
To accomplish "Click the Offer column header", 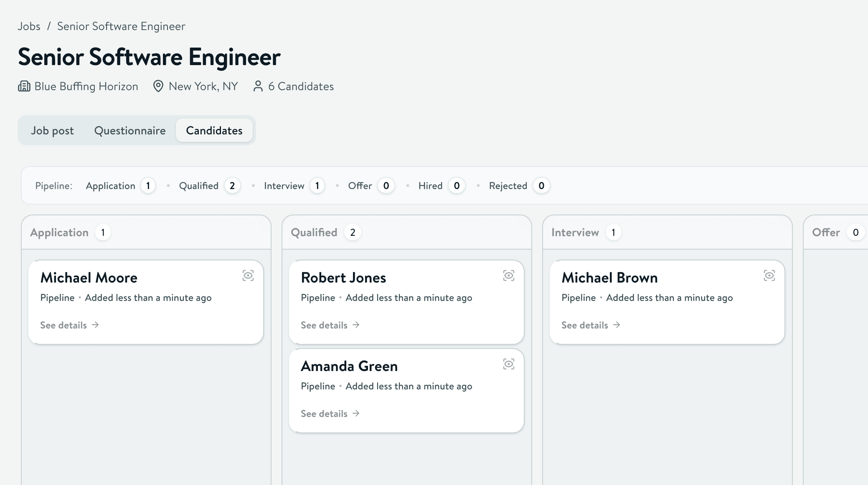I will point(826,232).
